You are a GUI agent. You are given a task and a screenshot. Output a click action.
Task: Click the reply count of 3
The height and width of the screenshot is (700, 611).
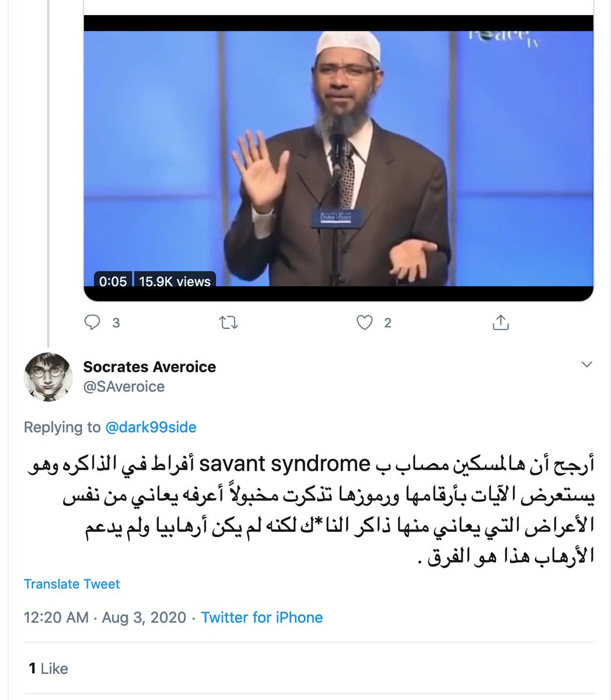coord(116,323)
